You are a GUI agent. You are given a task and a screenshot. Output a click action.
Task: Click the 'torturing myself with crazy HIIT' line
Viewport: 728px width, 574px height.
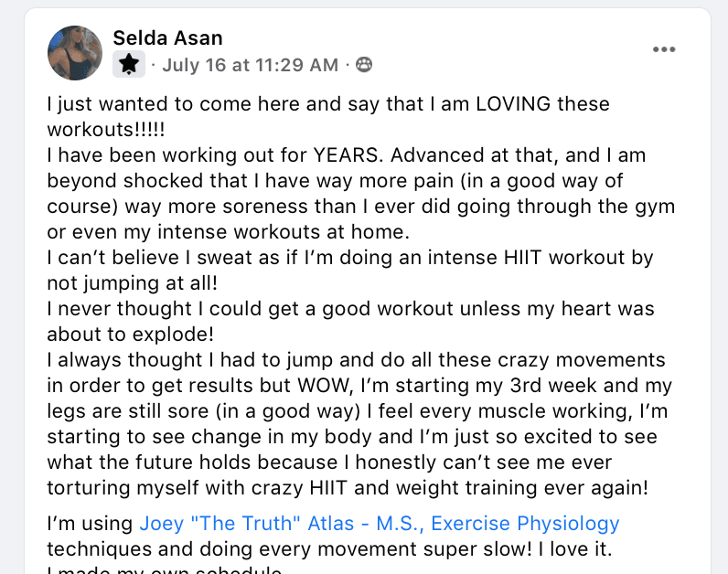tap(348, 488)
